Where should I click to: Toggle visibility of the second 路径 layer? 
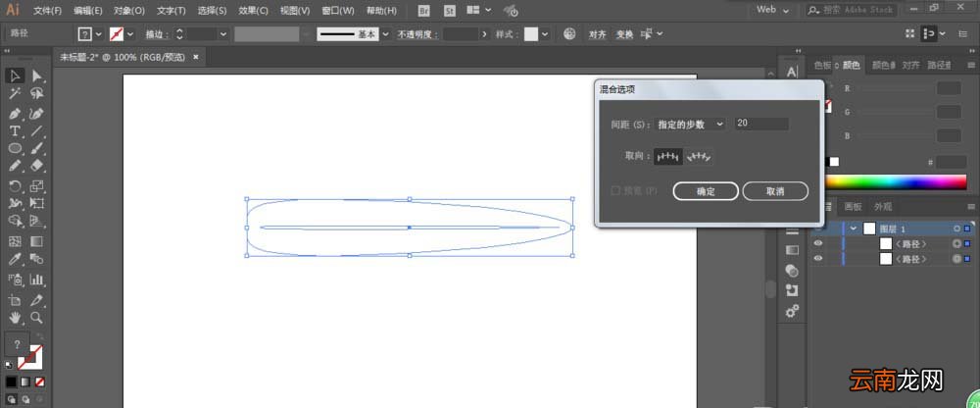(x=818, y=259)
